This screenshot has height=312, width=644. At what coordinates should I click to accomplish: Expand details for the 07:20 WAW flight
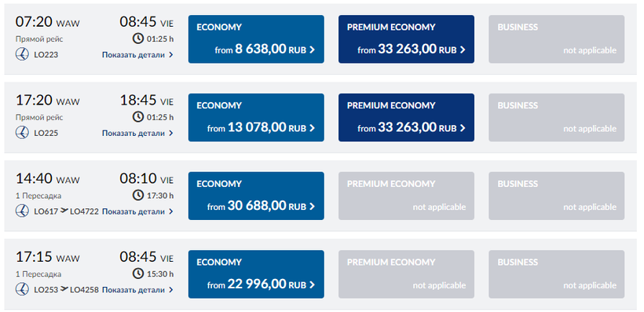click(137, 55)
